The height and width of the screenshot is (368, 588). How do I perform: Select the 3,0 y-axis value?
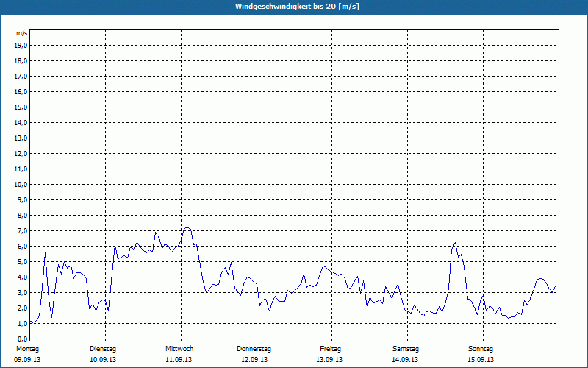point(22,292)
